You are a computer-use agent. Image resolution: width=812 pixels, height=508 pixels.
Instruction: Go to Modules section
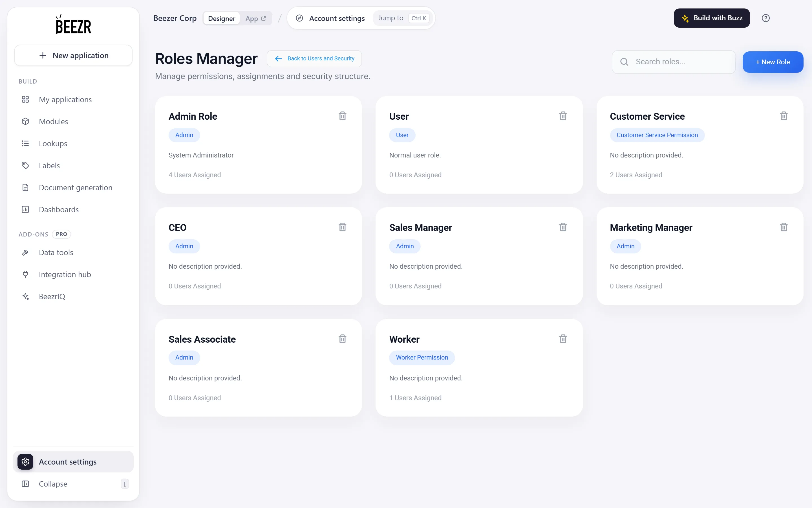[73, 121]
